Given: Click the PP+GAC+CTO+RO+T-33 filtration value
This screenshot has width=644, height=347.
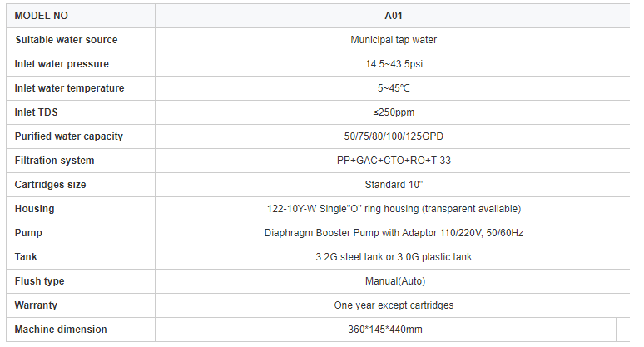Looking at the screenshot, I should tap(394, 161).
